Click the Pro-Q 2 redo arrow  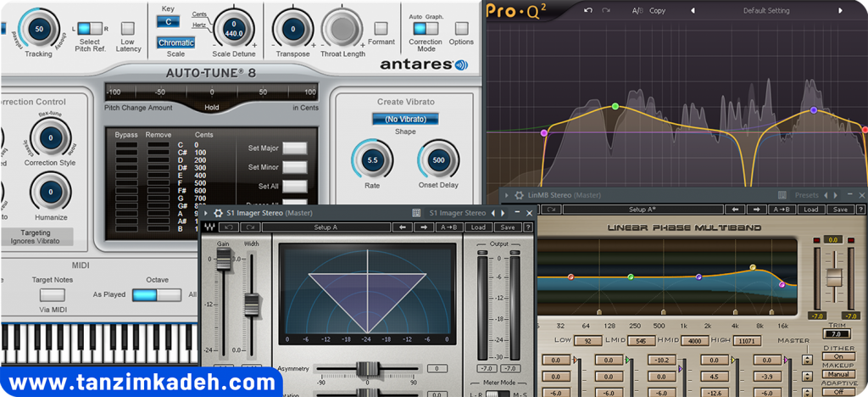coord(605,10)
